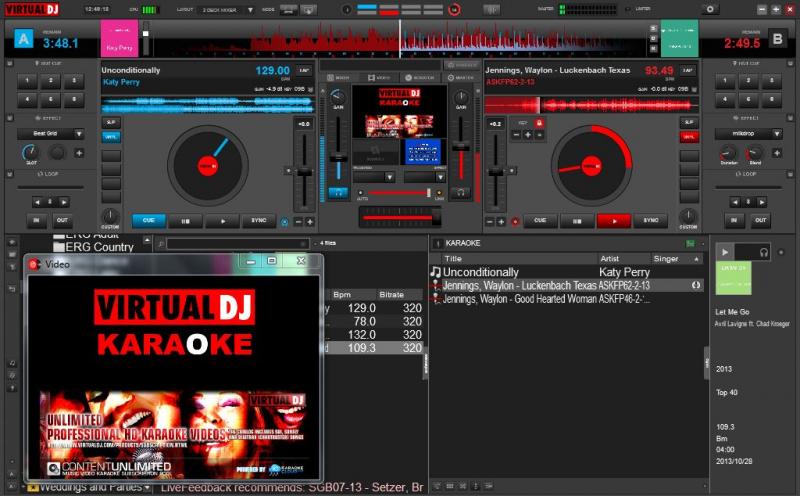Collapse the hot cue panel on deck A
This screenshot has width=800, height=496.
click(10, 63)
